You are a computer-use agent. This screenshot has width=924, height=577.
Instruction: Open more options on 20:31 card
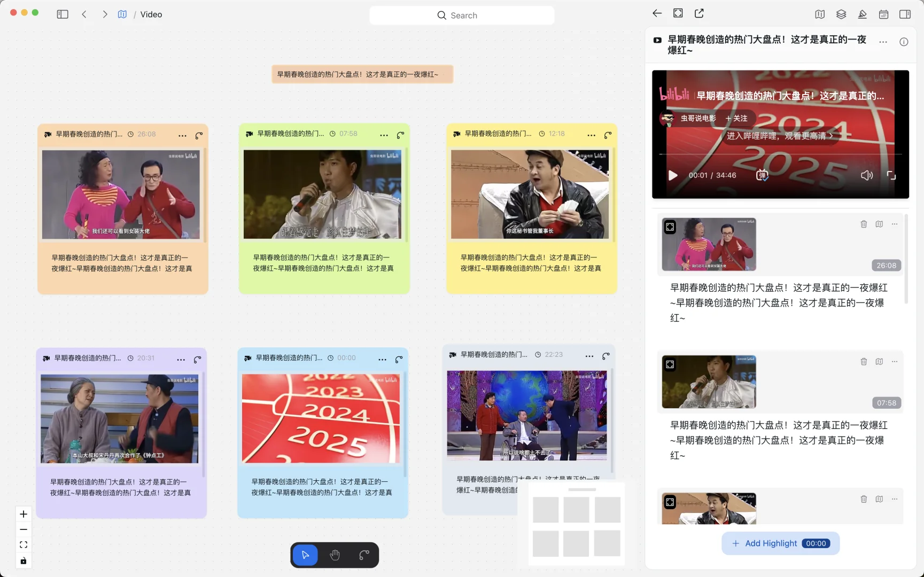coord(181,360)
